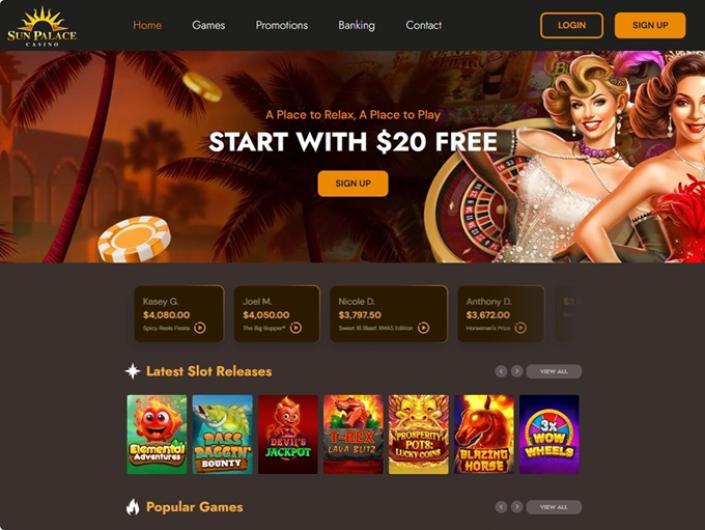Launch the 3x Wow Wheels game
705x530 pixels.
click(x=549, y=434)
